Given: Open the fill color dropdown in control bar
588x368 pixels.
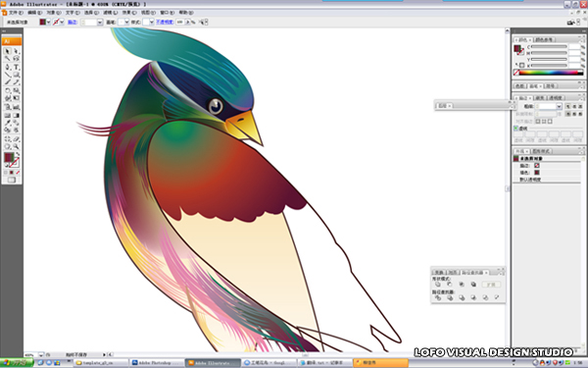Looking at the screenshot, I should pyautogui.click(x=48, y=23).
